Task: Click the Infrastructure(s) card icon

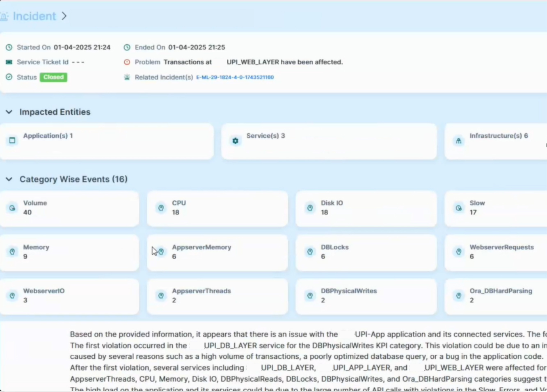Action: click(458, 141)
